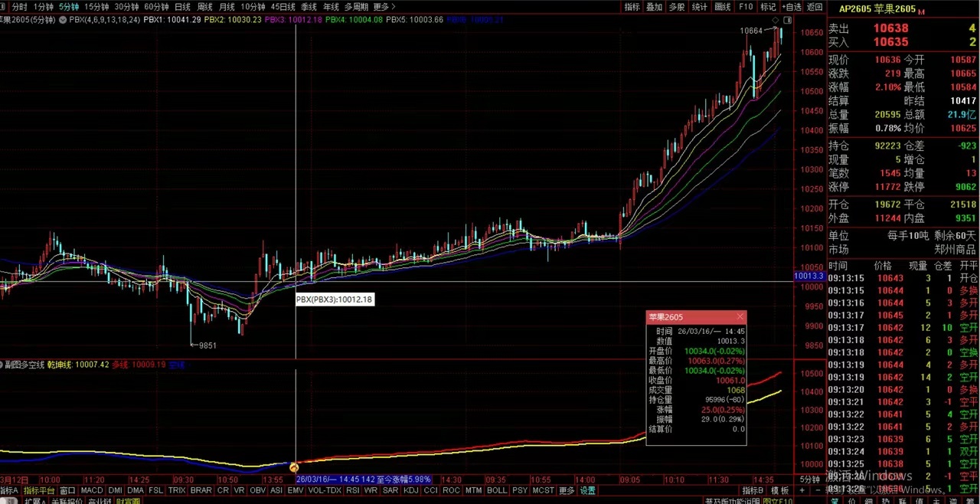The width and height of the screenshot is (980, 504).
Task: Click the 窗口 bottom button
Action: point(67,490)
